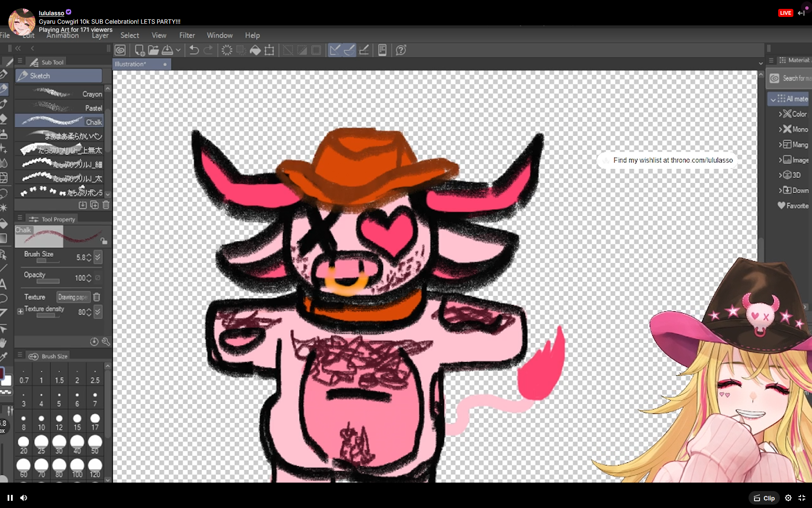
Task: Click the Clip button in player
Action: 764,498
